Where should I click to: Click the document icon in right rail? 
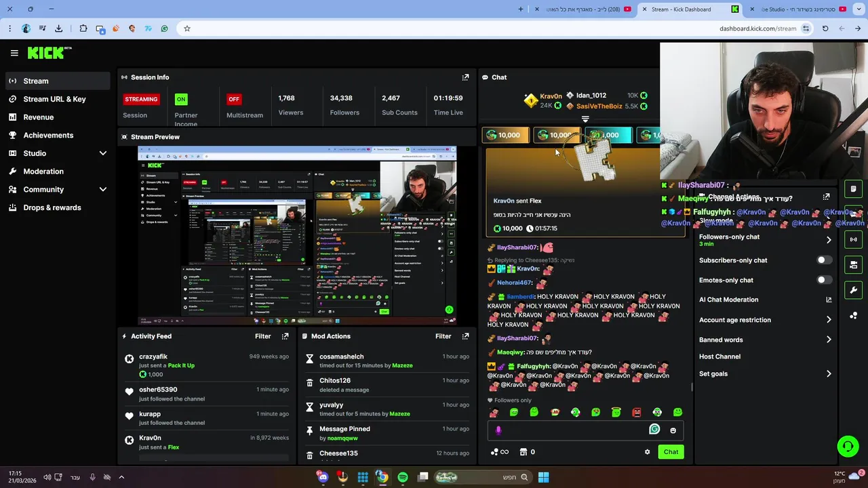pyautogui.click(x=853, y=189)
